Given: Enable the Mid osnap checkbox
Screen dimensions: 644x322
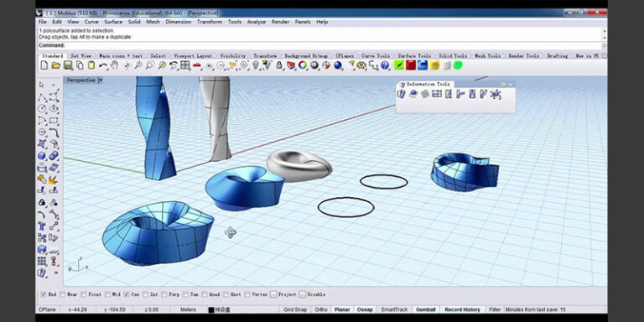Looking at the screenshot, I should [x=107, y=294].
